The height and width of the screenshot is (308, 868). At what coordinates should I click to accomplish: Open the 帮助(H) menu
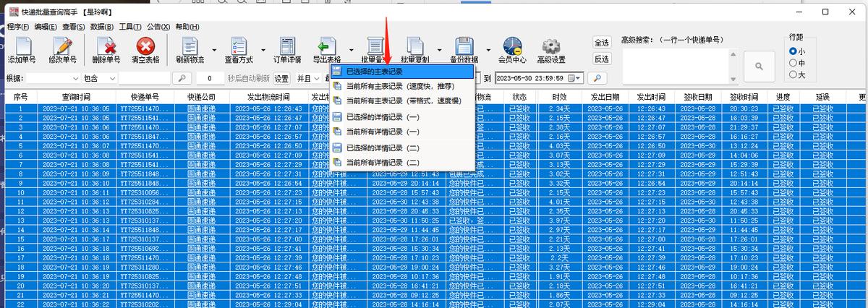point(187,27)
